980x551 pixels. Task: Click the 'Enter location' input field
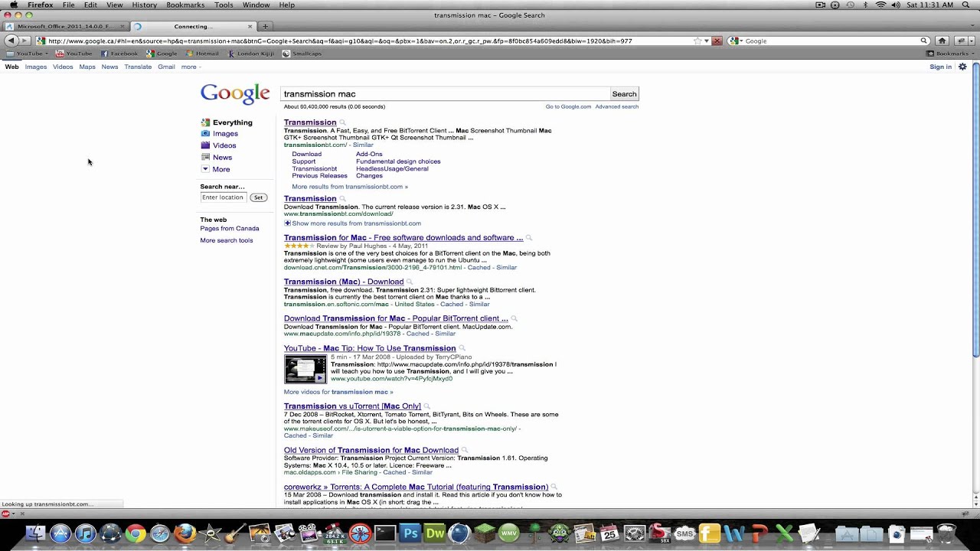point(223,197)
